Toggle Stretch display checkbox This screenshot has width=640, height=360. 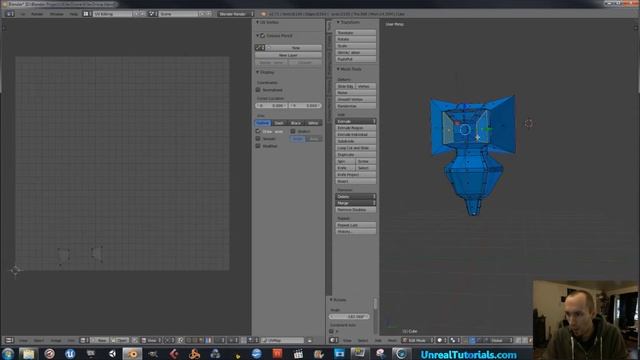click(x=293, y=131)
